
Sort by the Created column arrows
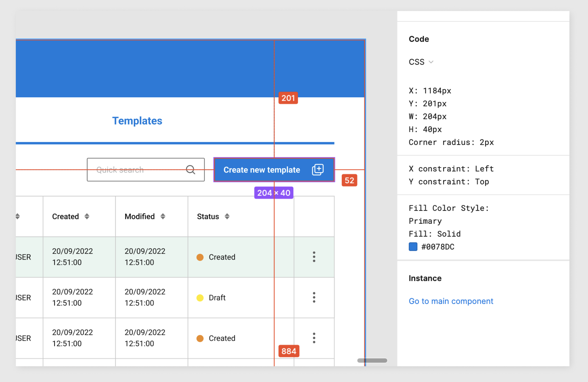pos(87,216)
